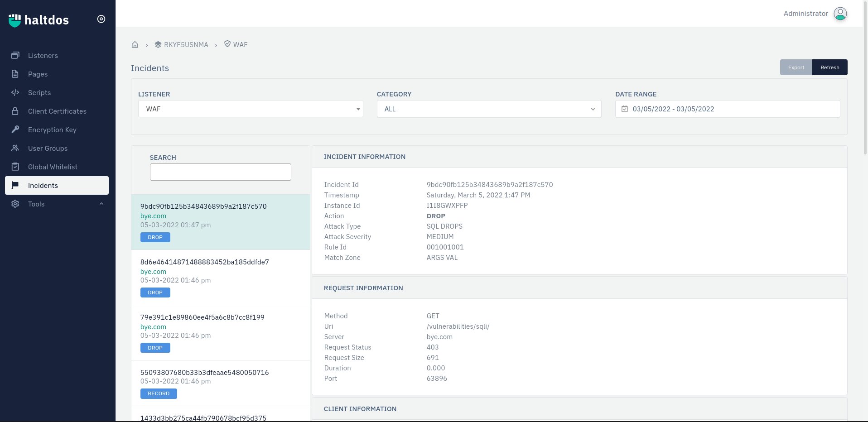Open Global Whitelist section
Screen dimensions: 868x422
click(57, 167)
